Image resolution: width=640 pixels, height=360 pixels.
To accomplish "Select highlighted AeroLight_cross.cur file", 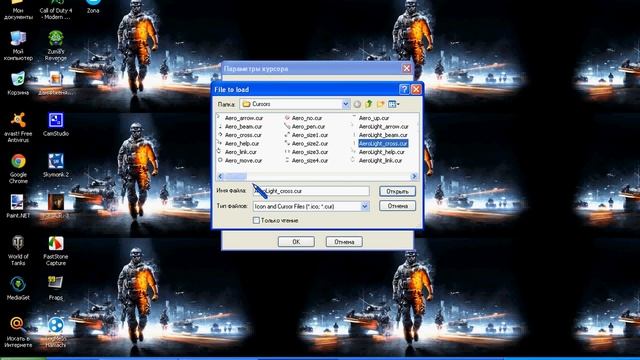I will (383, 144).
